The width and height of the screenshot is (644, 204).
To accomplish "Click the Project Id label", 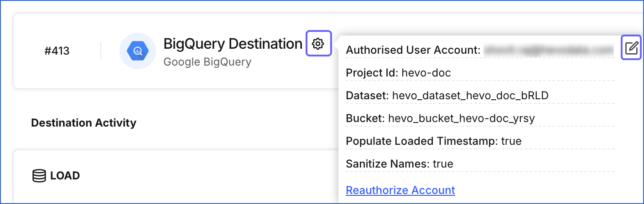I will 372,73.
